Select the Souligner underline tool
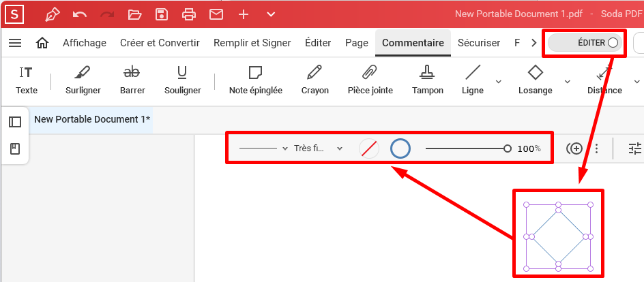 [x=182, y=81]
